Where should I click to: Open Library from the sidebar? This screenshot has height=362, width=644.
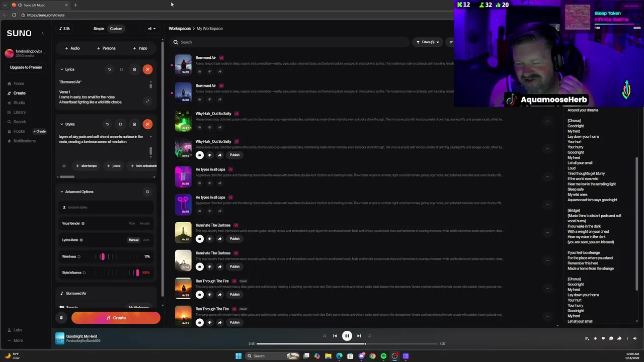click(x=17, y=112)
